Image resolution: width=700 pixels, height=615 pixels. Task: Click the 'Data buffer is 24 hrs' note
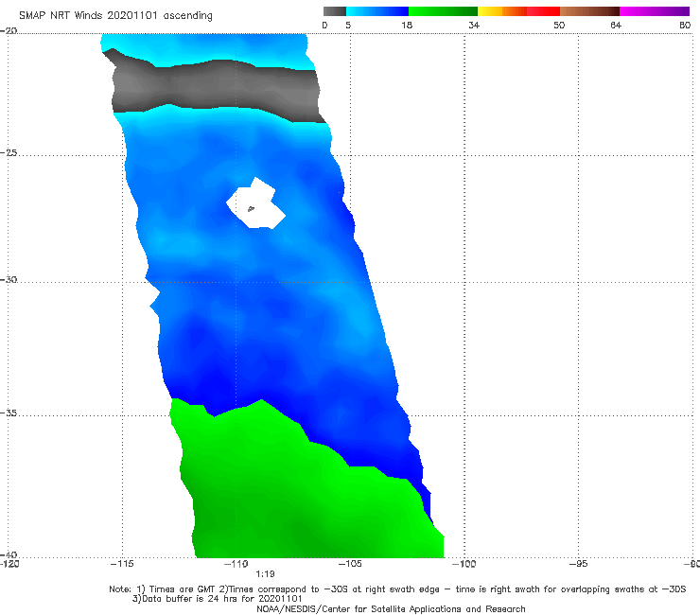pyautogui.click(x=218, y=599)
